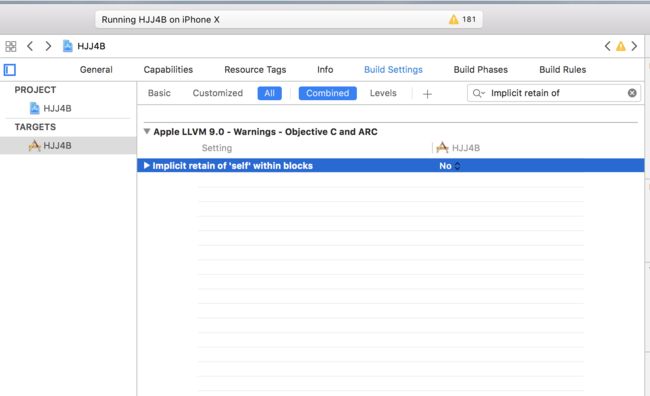Select the "Implicit retain of 'self' within blocks" text
Viewport: 650px width, 396px height.
(x=233, y=166)
